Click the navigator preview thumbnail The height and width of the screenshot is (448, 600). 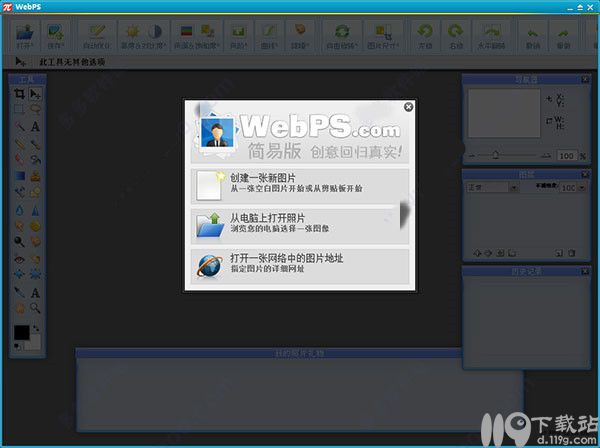(504, 113)
